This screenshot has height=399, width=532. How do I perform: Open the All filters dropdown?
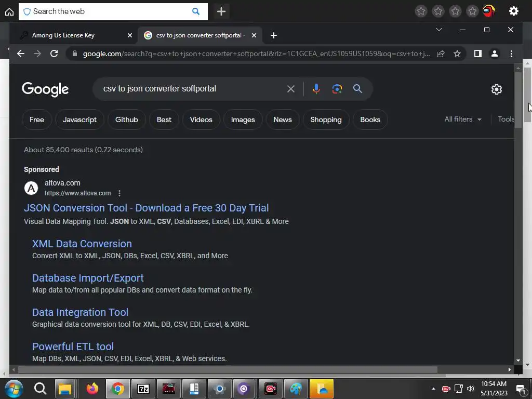tap(463, 119)
